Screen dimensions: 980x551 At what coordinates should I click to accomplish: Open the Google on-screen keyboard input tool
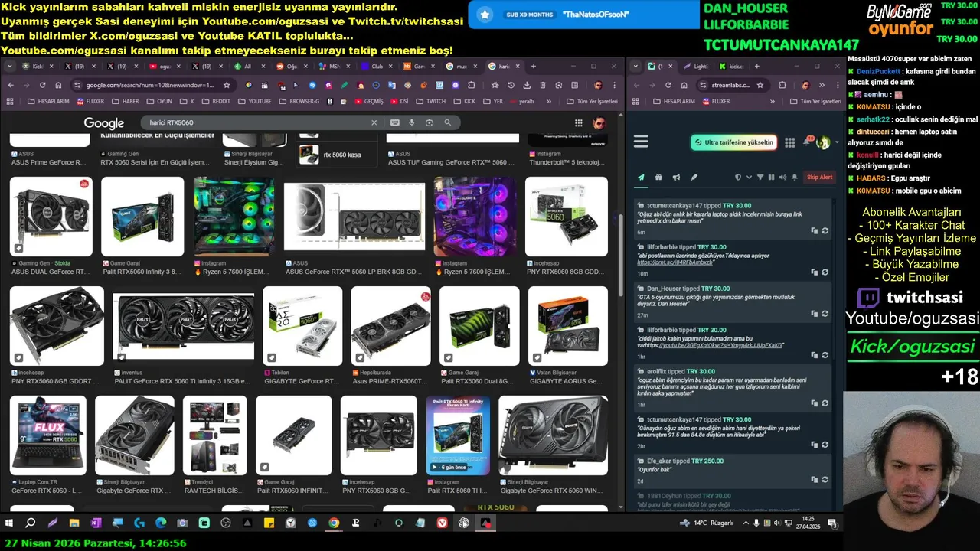395,122
